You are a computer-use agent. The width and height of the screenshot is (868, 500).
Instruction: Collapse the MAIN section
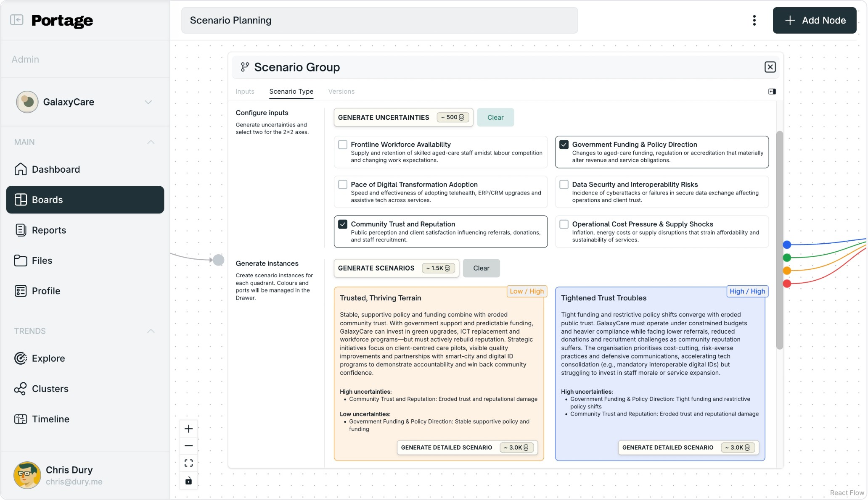[151, 142]
